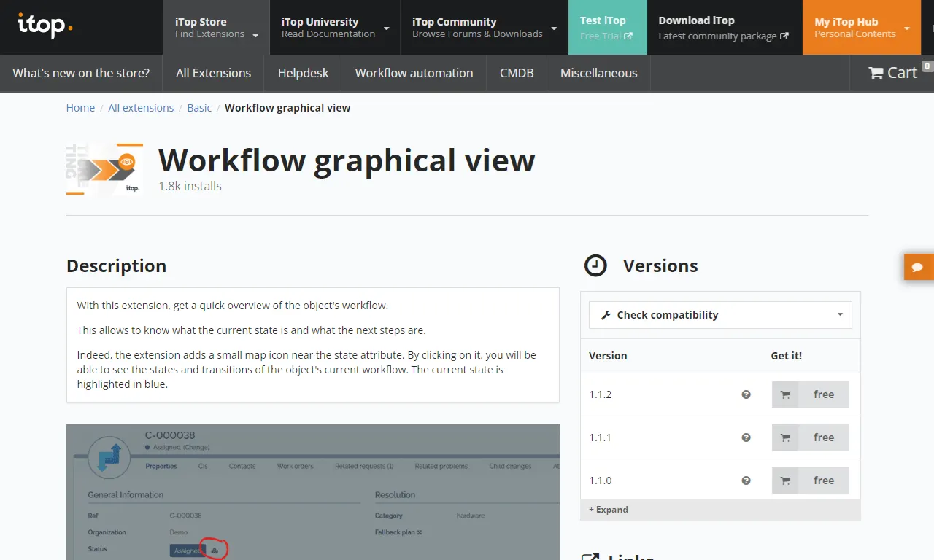
Task: Click the Workflow graphical view extension logo
Action: click(x=104, y=169)
